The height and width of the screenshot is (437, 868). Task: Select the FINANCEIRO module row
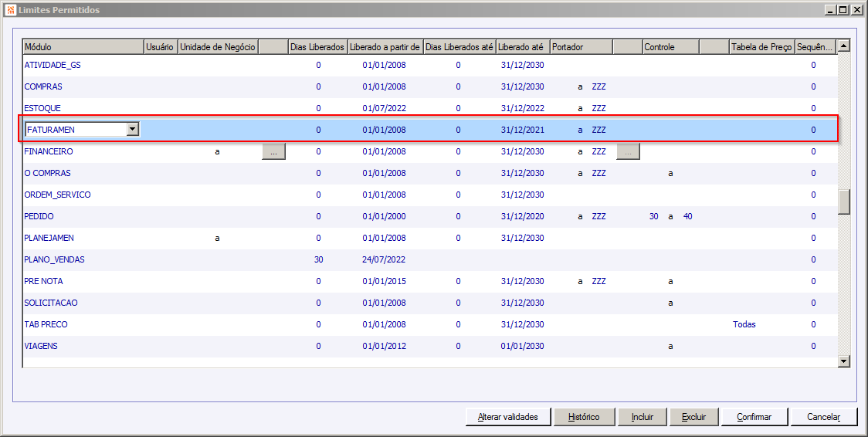429,151
